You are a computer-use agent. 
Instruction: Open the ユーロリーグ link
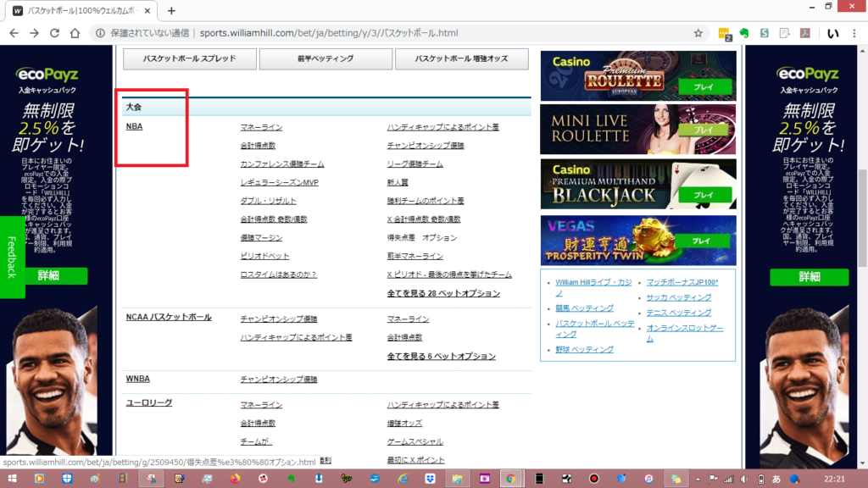click(149, 402)
